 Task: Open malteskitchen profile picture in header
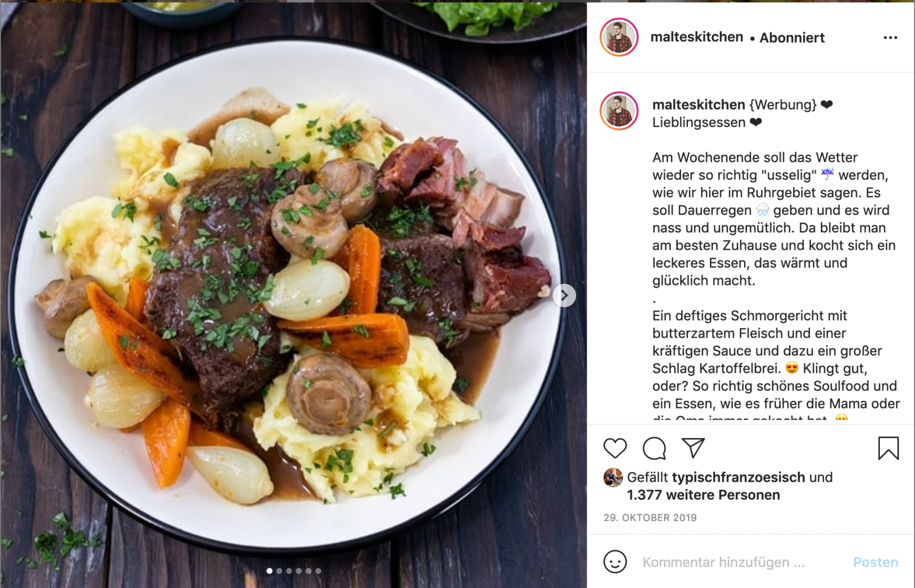click(x=619, y=37)
